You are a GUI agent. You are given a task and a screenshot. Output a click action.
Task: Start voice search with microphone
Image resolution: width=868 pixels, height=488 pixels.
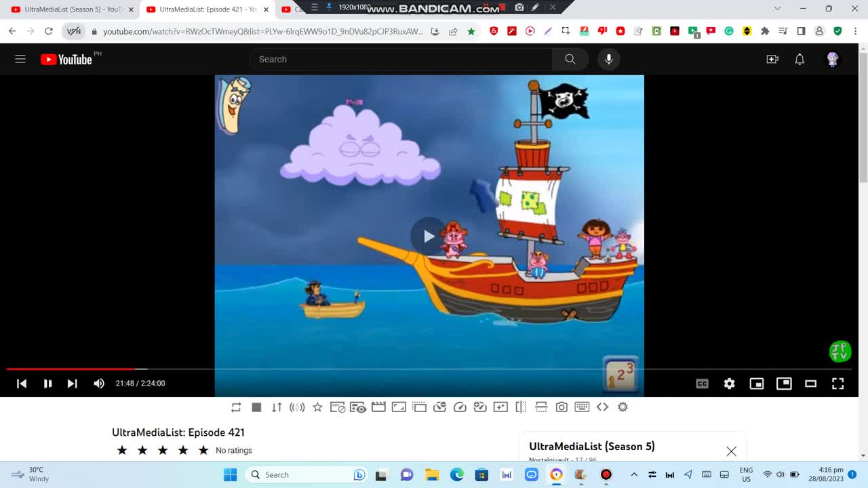[x=609, y=59]
